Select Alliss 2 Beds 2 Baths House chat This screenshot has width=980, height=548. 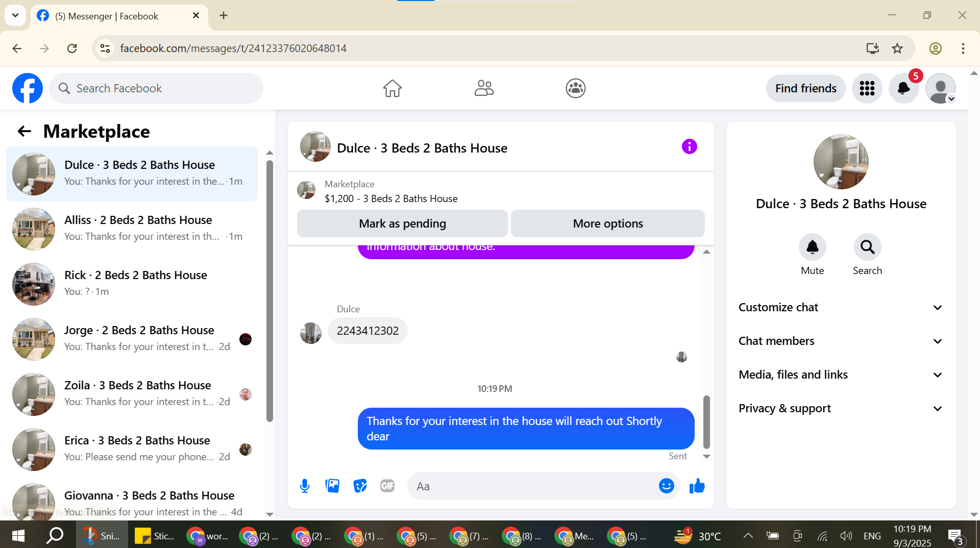pyautogui.click(x=132, y=229)
